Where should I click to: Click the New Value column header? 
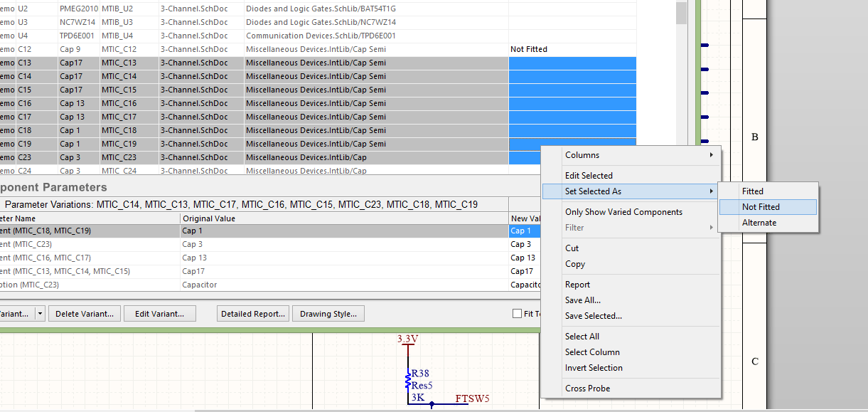click(524, 218)
